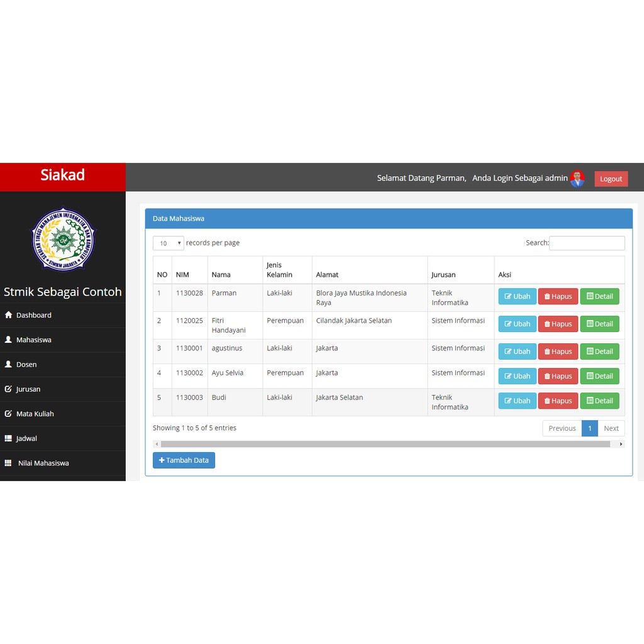The image size is (644, 644).
Task: Open the Mata Kuliah menu item
Action: [35, 414]
